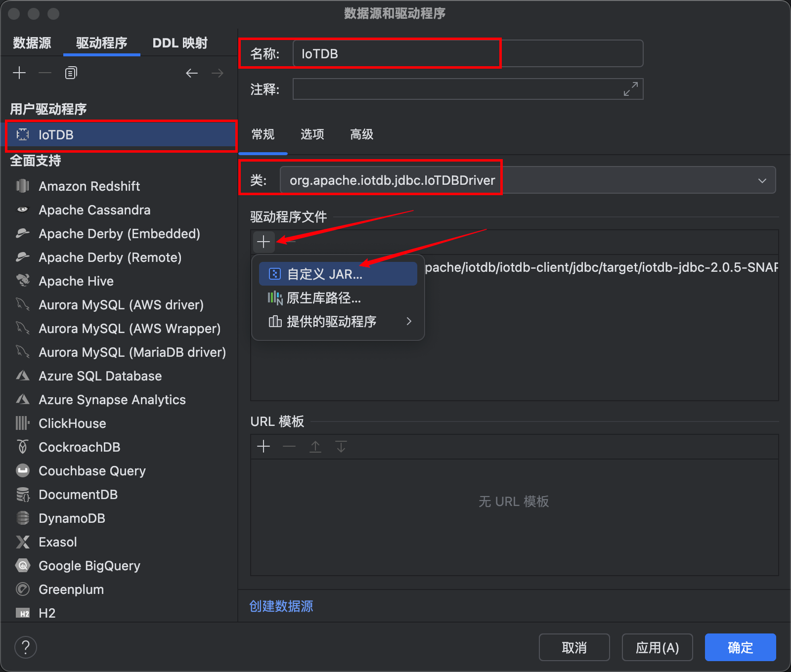Viewport: 791px width, 672px height.
Task: Go back using the left arrow icon
Action: [192, 73]
